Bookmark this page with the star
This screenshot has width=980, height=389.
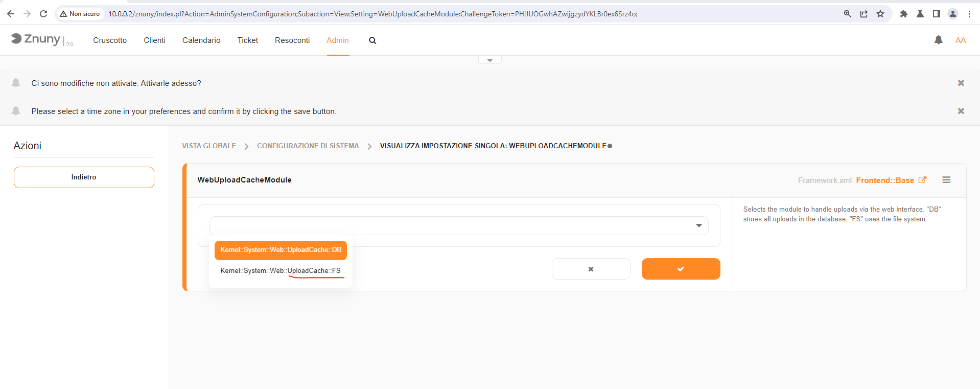pos(880,14)
